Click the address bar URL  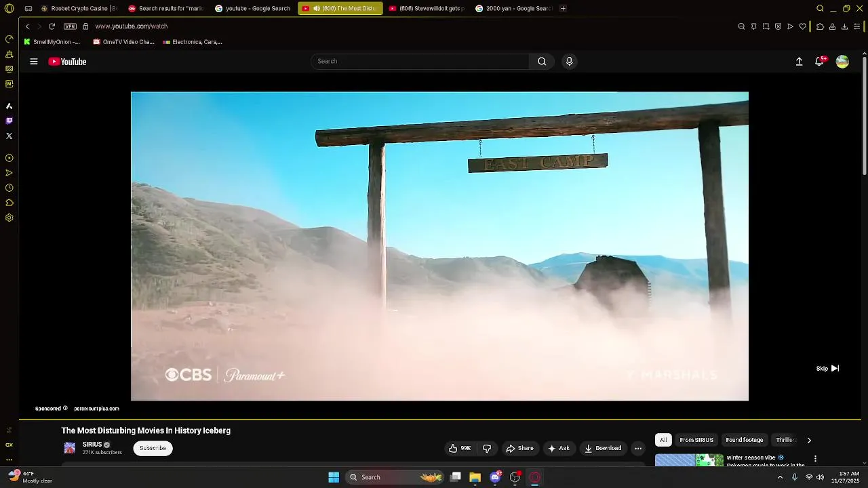pos(132,26)
